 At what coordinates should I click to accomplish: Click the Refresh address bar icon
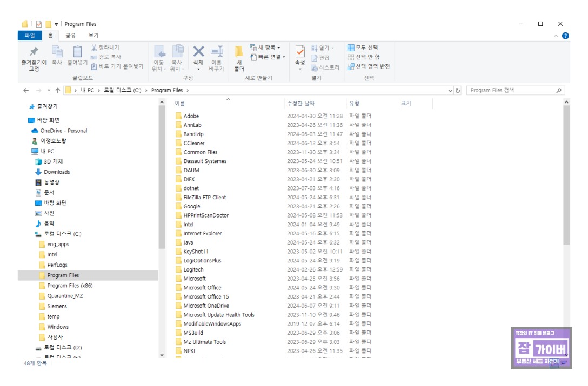[x=458, y=90]
